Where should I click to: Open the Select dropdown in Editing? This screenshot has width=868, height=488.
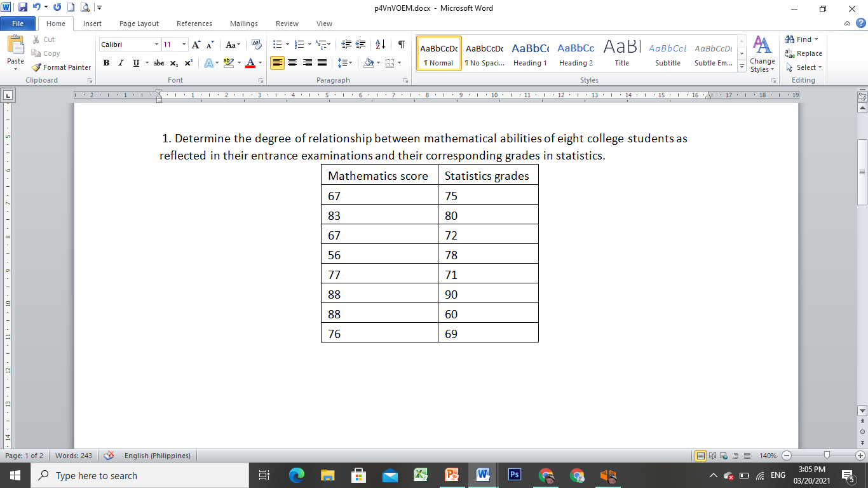tap(803, 67)
